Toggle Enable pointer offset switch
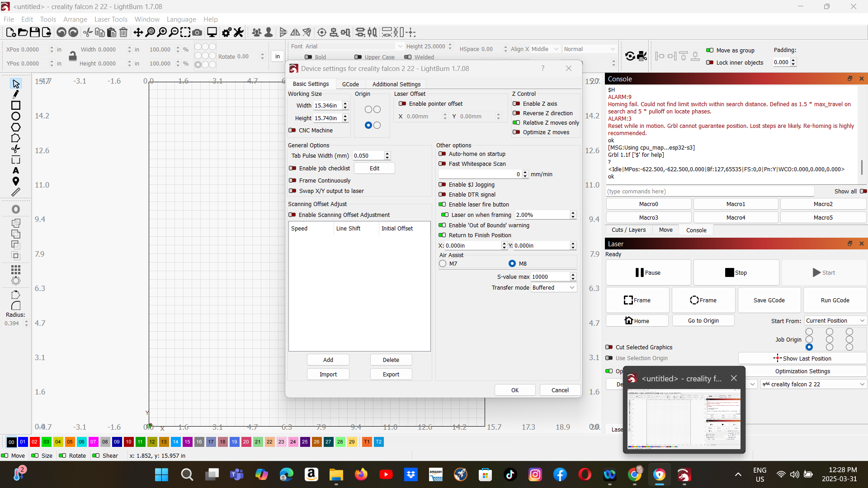 (x=402, y=104)
